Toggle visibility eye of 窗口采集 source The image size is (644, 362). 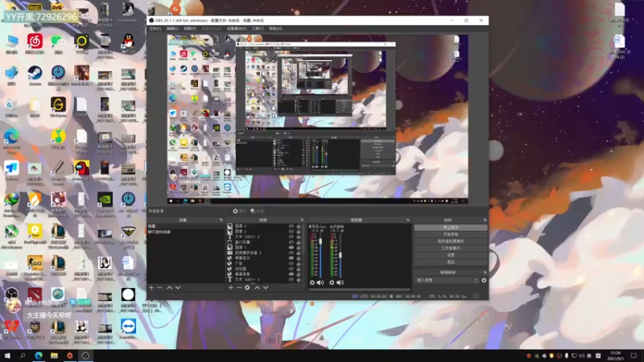pyautogui.click(x=291, y=242)
